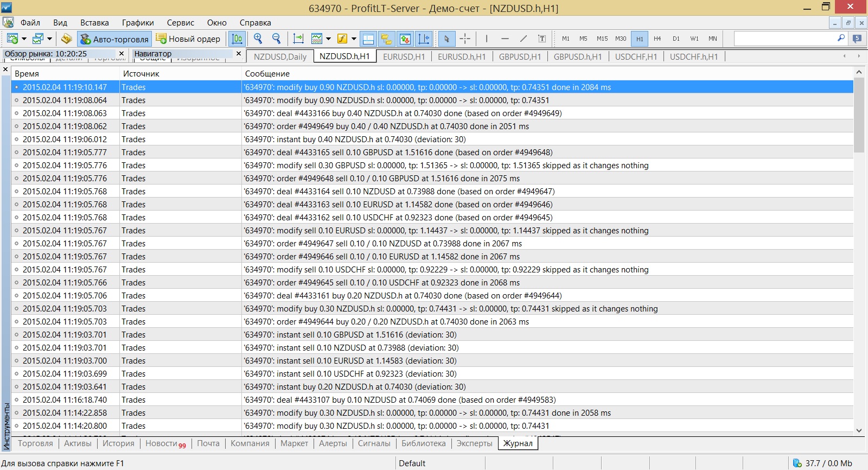This screenshot has width=868, height=470.
Task: Click the zoom out magnifier icon
Action: [277, 39]
